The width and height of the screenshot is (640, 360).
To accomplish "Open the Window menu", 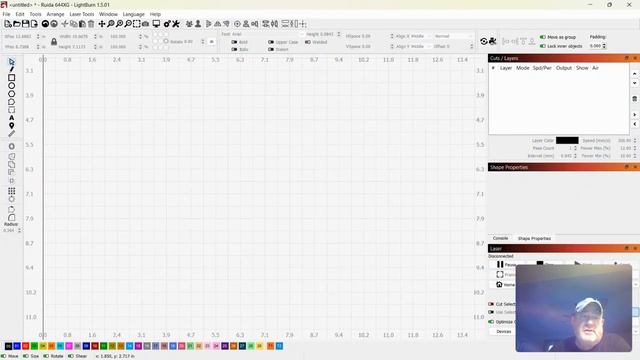I will [x=108, y=14].
